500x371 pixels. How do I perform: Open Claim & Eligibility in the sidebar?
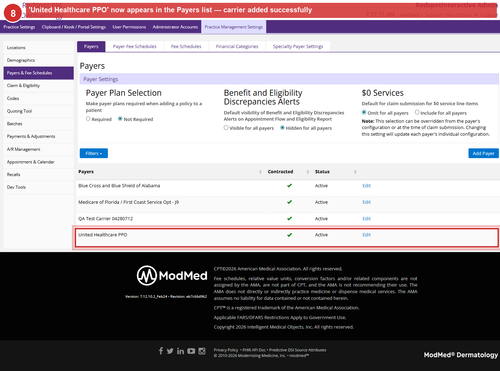pyautogui.click(x=39, y=86)
